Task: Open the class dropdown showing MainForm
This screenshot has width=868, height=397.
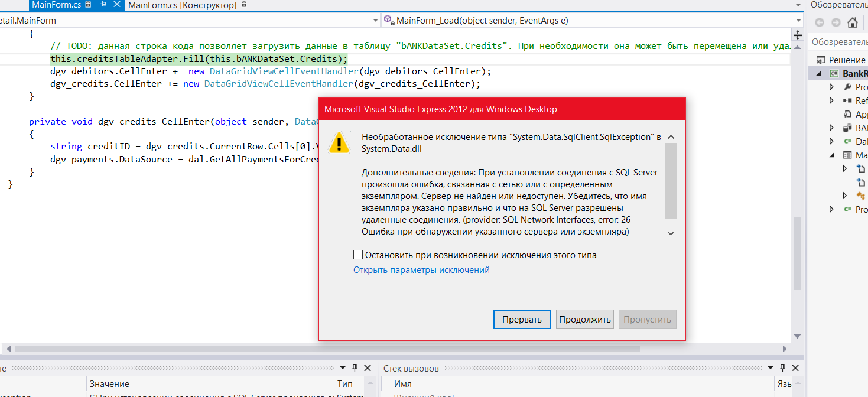Action: pyautogui.click(x=376, y=21)
